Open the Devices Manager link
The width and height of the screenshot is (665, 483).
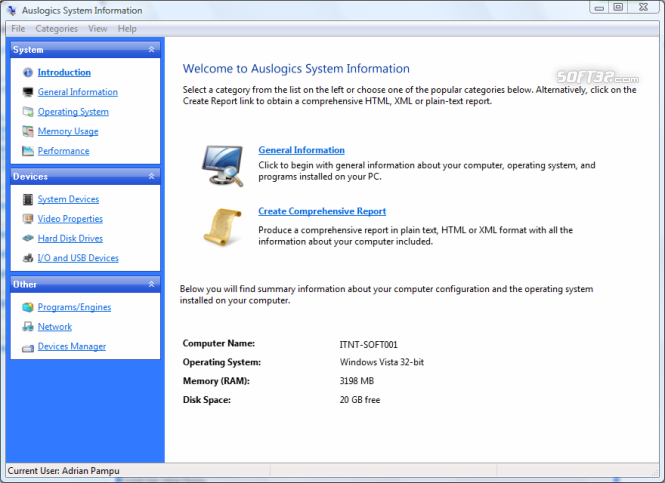click(72, 346)
